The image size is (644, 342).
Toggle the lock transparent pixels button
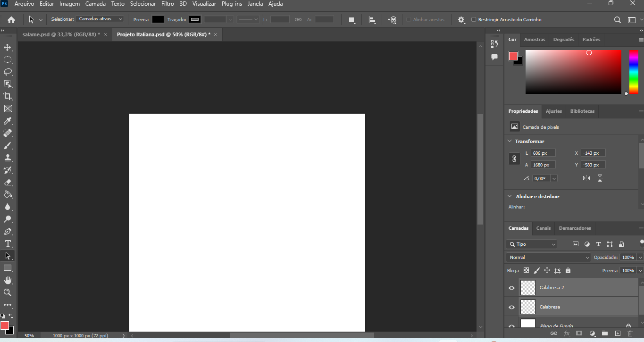tap(526, 271)
